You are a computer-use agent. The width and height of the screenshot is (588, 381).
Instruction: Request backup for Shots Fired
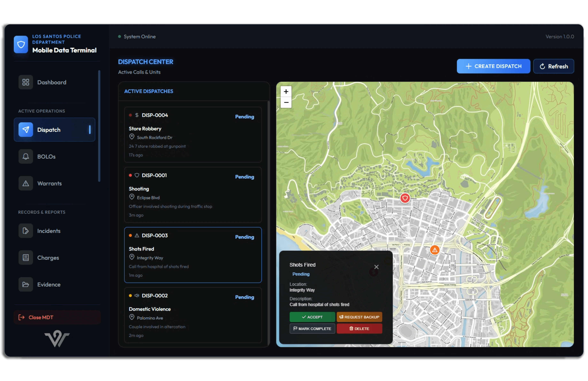pos(359,317)
